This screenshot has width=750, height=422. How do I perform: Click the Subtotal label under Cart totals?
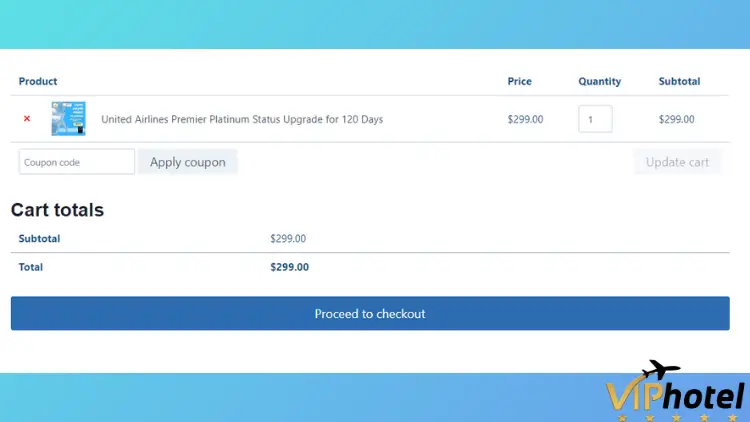click(x=39, y=238)
